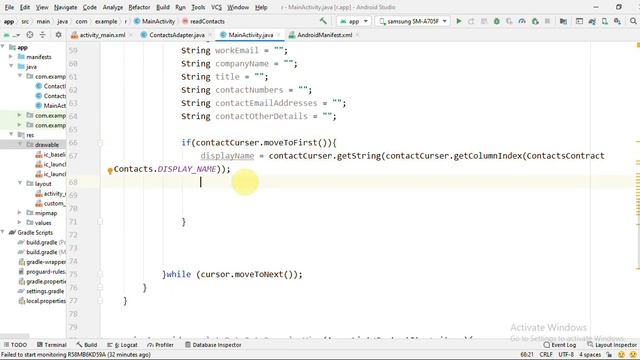This screenshot has width=640, height=360.
Task: Click the yellow lightbulb intention icon
Action: pyautogui.click(x=110, y=171)
